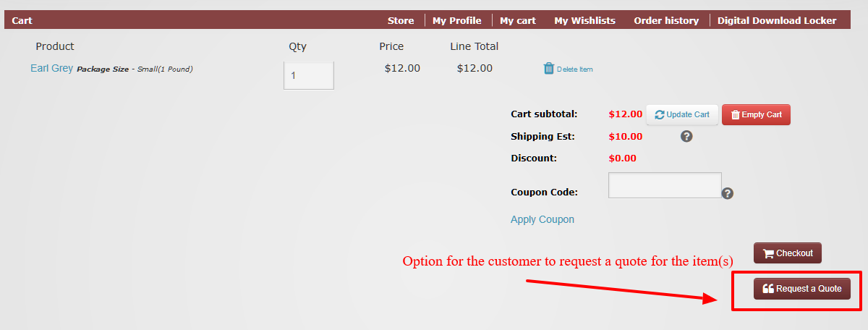Image resolution: width=868 pixels, height=330 pixels.
Task: Go to My Profile
Action: (457, 20)
